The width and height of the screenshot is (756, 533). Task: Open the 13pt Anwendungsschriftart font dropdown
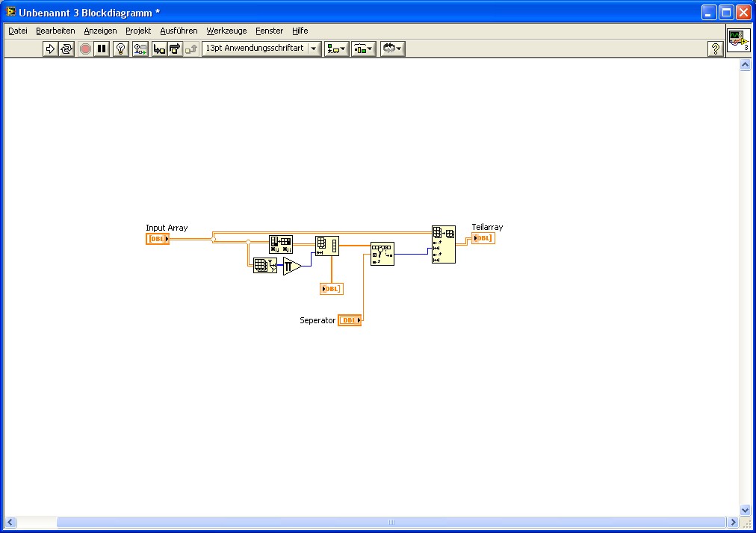point(261,49)
